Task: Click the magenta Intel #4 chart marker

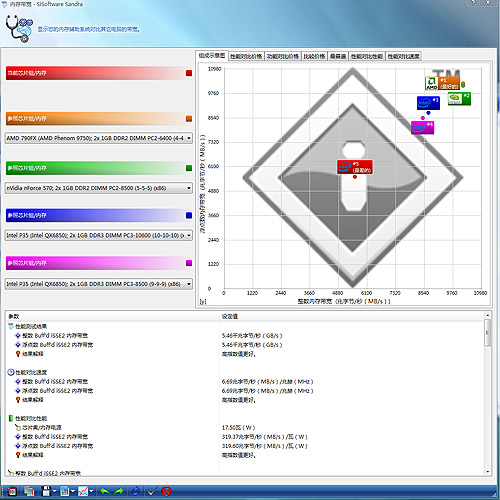Action: tap(422, 127)
